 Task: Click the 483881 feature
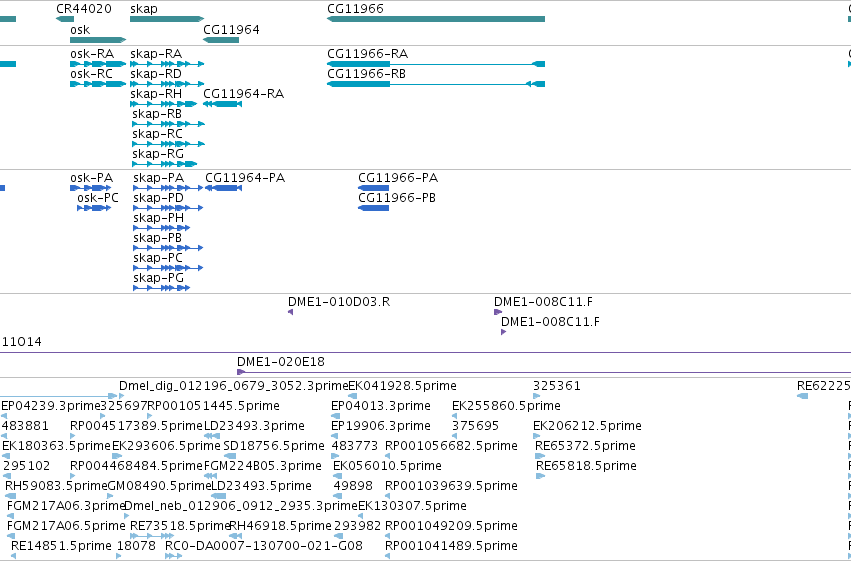tap(4, 436)
